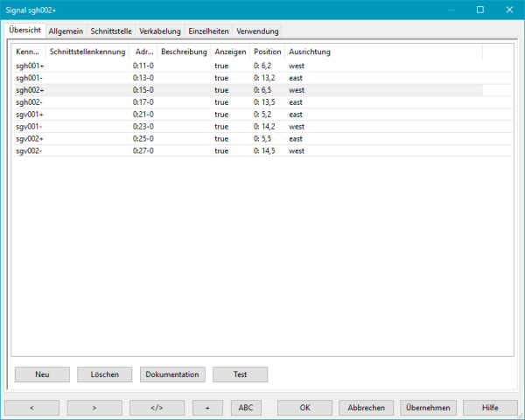This screenshot has width=525, height=420.
Task: Switch to the Allgemein tab
Action: click(66, 31)
